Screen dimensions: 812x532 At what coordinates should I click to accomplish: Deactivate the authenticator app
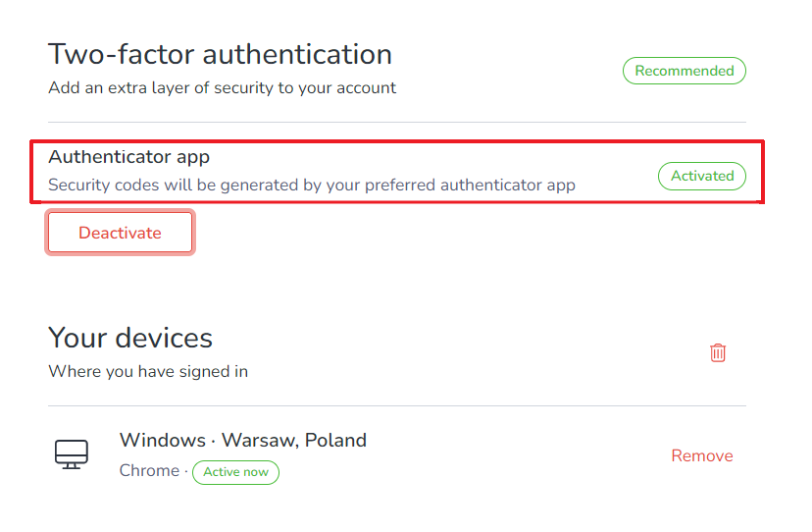click(121, 233)
